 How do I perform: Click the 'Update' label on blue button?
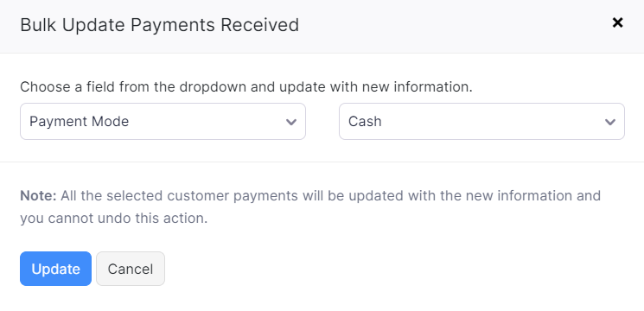[55, 270]
